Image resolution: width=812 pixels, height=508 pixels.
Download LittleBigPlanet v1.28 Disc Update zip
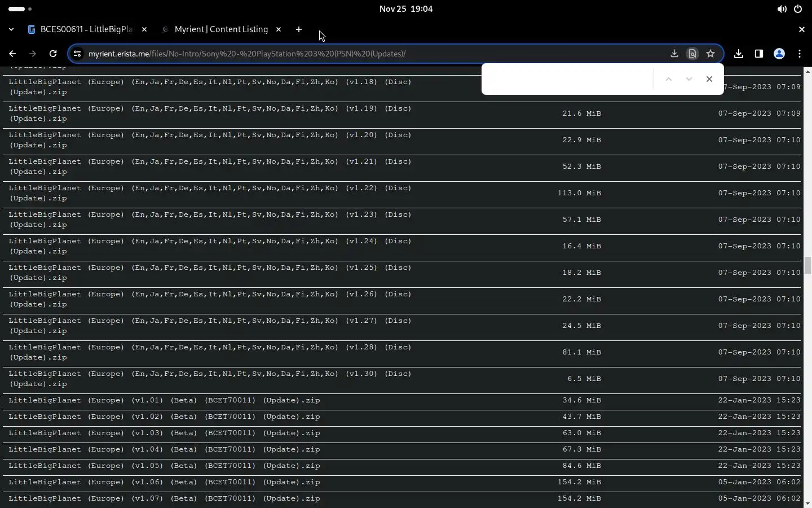point(210,352)
